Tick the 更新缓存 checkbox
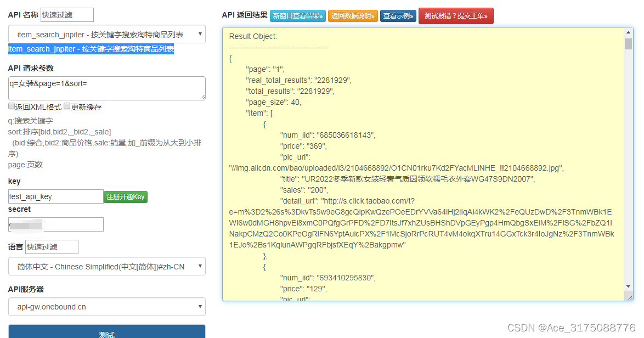644x338 pixels. coord(67,106)
